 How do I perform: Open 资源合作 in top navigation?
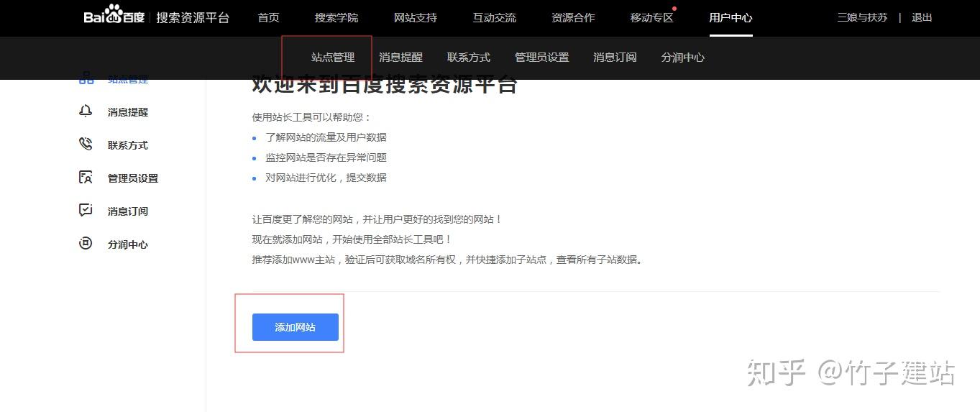[573, 18]
